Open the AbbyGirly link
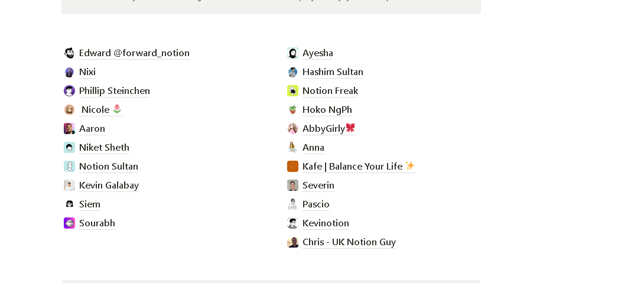This screenshot has height=283, width=644. point(328,129)
